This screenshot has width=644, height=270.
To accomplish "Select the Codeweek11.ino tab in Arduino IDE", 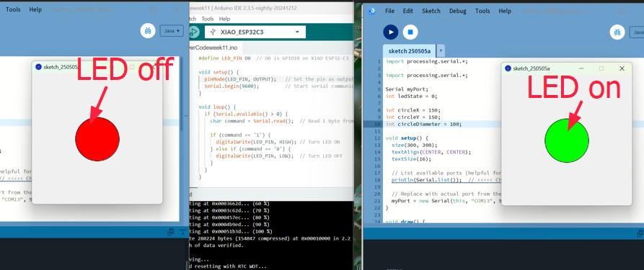I will 215,48.
